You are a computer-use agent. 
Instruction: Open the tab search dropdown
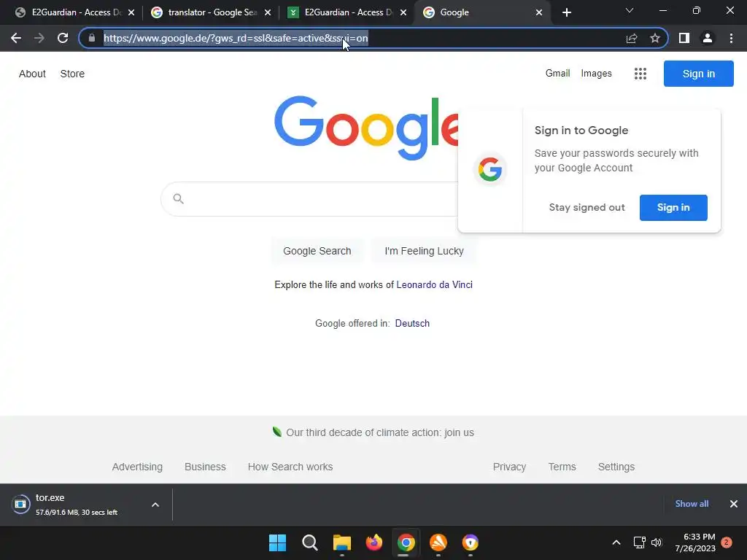click(x=630, y=10)
